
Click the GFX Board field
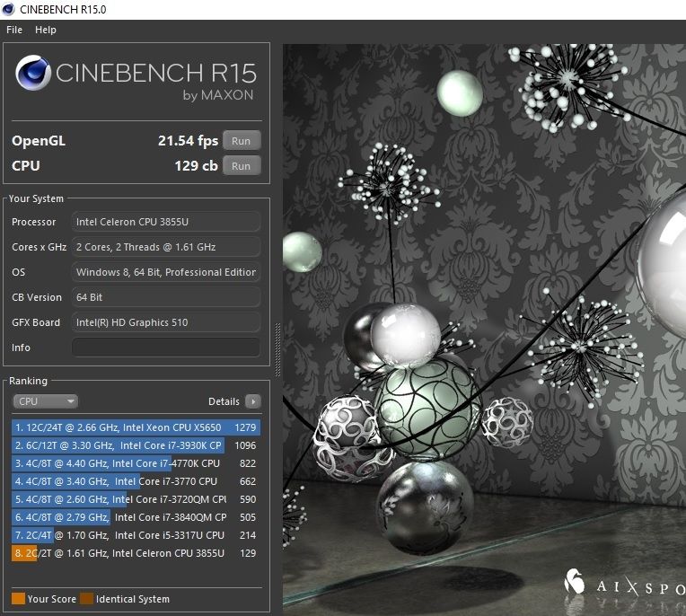tap(166, 322)
